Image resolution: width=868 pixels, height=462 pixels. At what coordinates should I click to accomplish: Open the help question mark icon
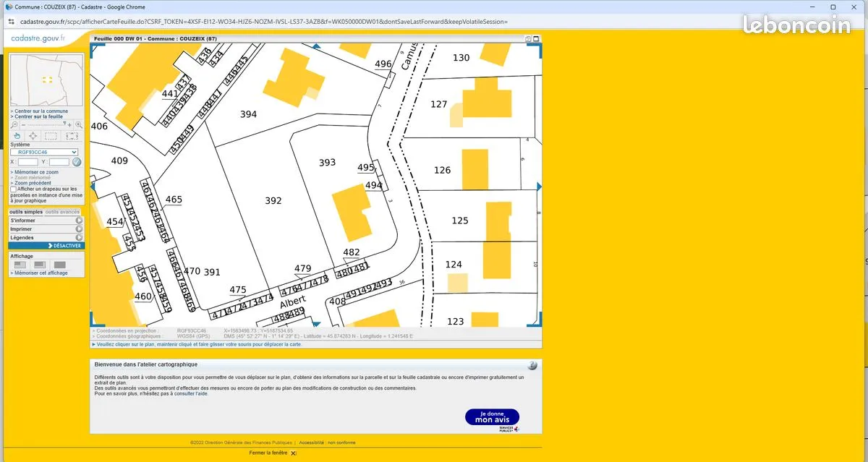(532, 366)
